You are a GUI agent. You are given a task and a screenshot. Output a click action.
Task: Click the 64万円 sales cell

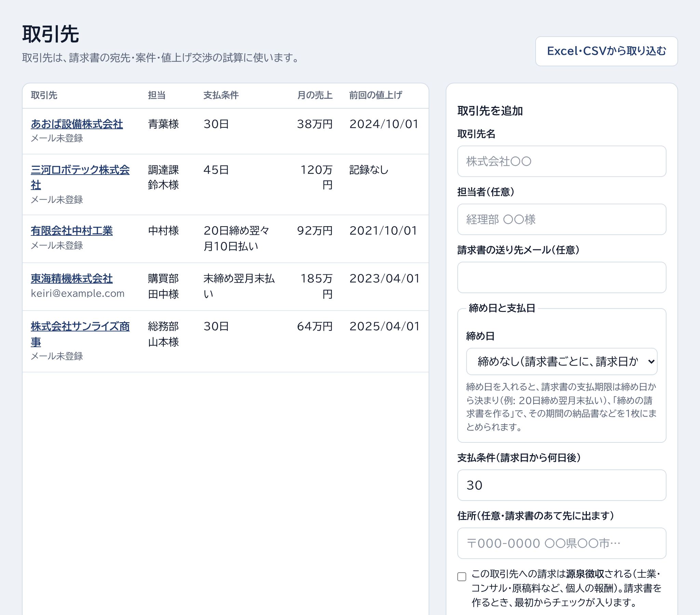click(x=315, y=326)
